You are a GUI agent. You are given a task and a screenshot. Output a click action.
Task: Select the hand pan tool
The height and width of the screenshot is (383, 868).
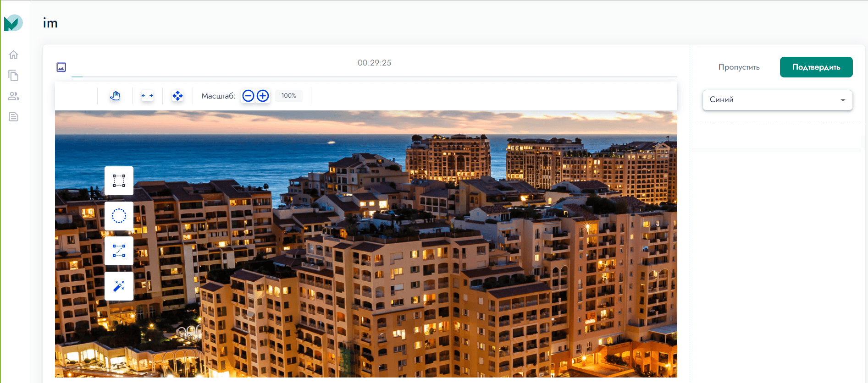pyautogui.click(x=115, y=96)
